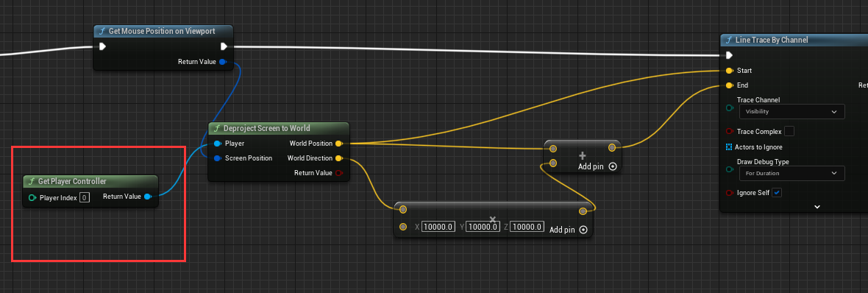The width and height of the screenshot is (868, 293).
Task: Click the World Direction output pin
Action: (x=339, y=158)
